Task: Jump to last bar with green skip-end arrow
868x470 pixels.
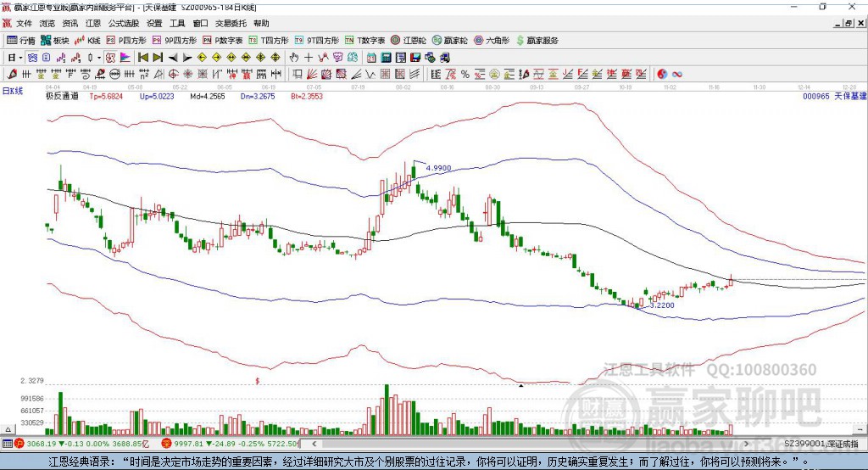Action: click(158, 58)
